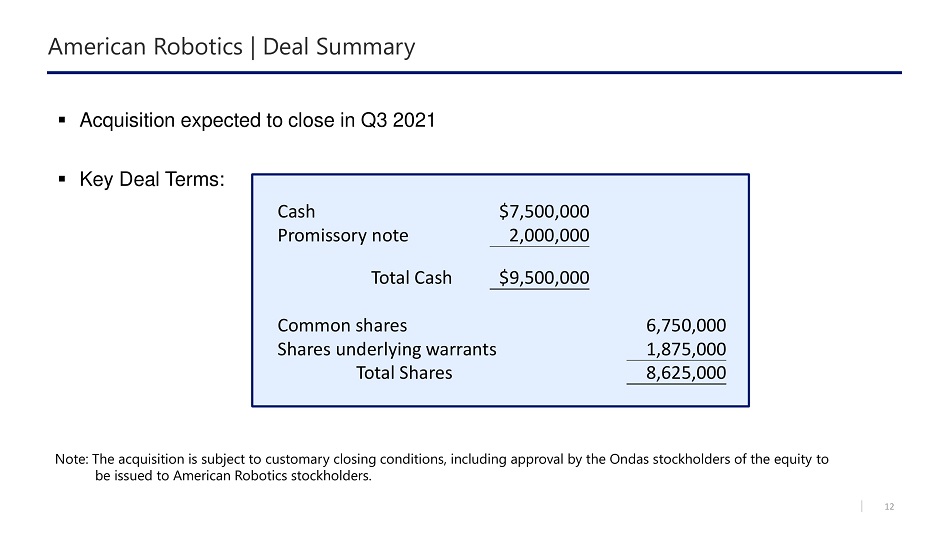This screenshot has width=950, height=534.
Task: Click the blue line under the title
Action: 475,72
